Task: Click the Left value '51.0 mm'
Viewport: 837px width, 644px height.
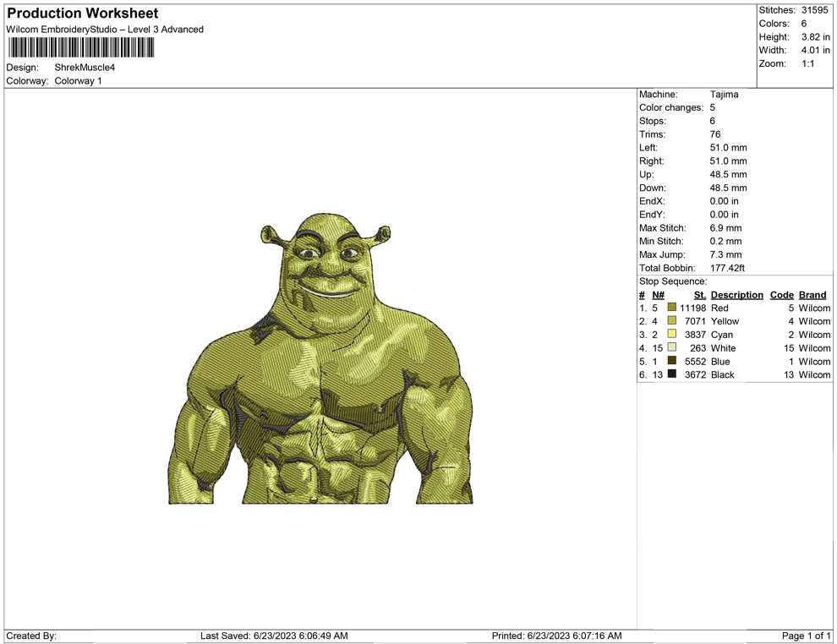Action: click(728, 148)
